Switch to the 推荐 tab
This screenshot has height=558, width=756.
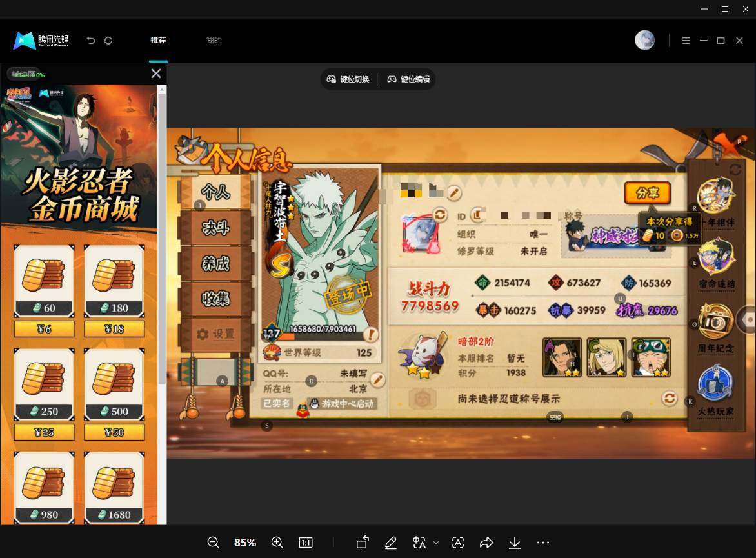(158, 40)
